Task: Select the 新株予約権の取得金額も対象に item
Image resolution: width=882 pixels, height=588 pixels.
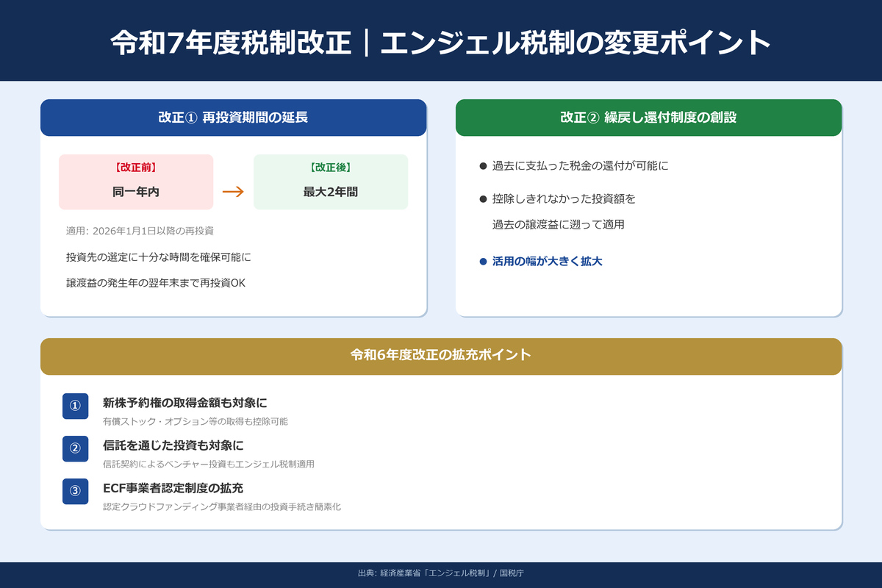Action: click(186, 402)
